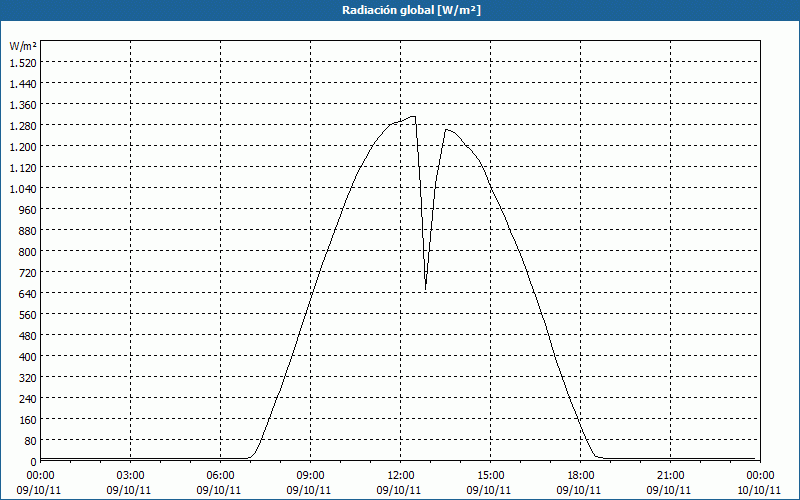
Task: Click the second curve peak after the dip
Action: (446, 130)
